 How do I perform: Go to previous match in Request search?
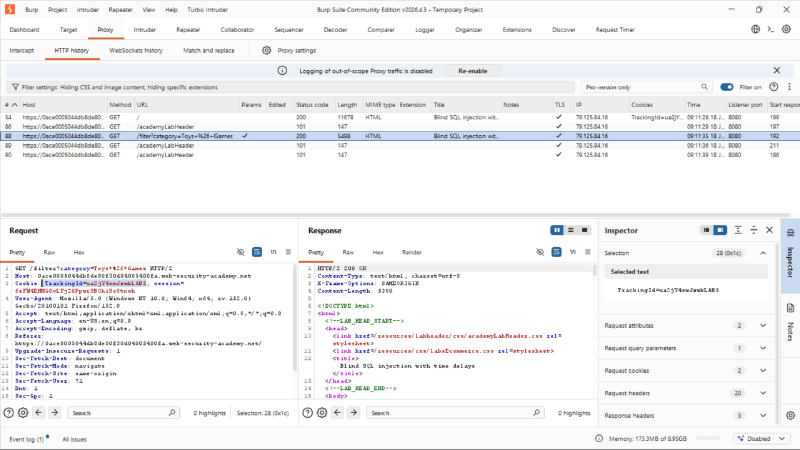pos(39,412)
